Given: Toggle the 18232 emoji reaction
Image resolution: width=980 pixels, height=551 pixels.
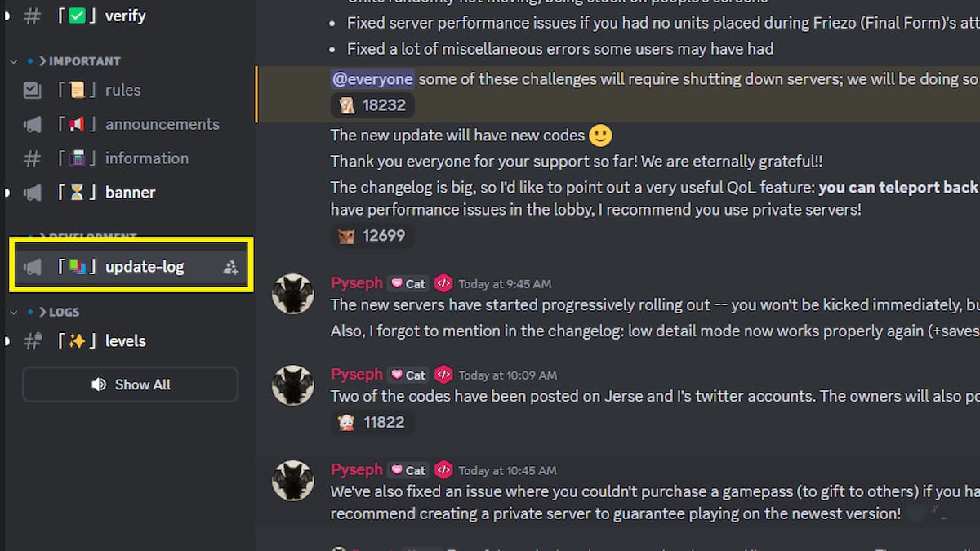Looking at the screenshot, I should tap(372, 104).
